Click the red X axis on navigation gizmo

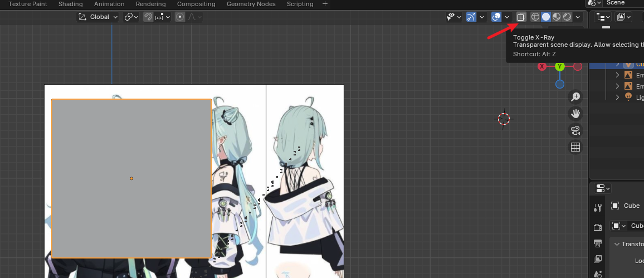tap(541, 66)
